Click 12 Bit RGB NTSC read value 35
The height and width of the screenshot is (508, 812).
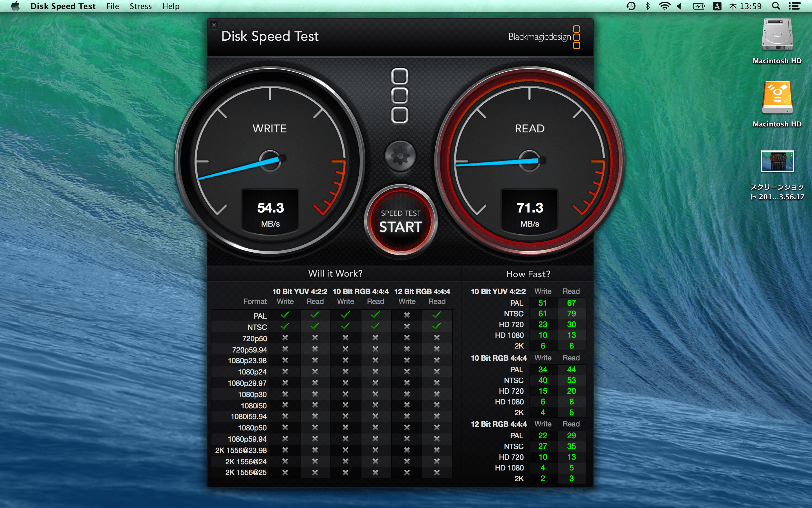tap(572, 446)
